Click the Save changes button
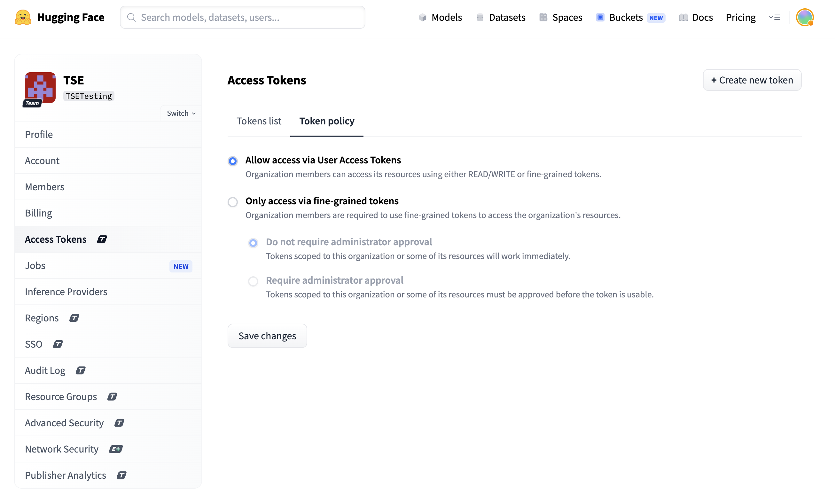Screen dimensions: 835x504 (x=267, y=336)
